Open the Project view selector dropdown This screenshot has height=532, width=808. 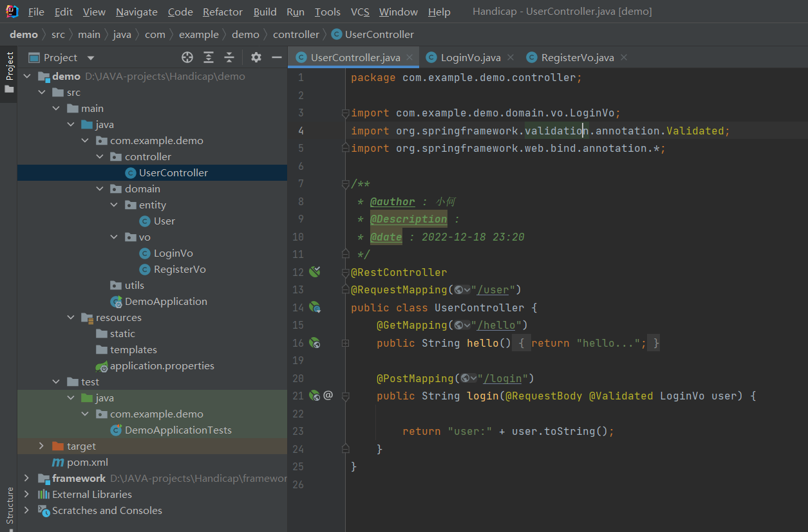(61, 57)
